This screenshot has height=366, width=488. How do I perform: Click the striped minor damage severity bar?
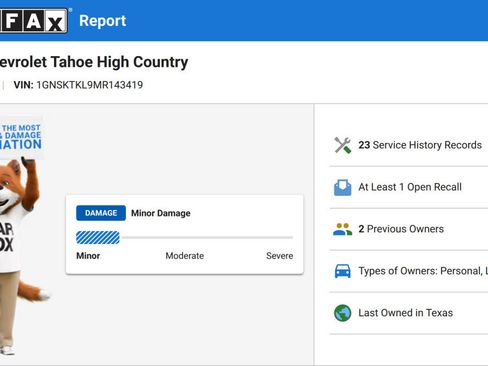point(98,238)
